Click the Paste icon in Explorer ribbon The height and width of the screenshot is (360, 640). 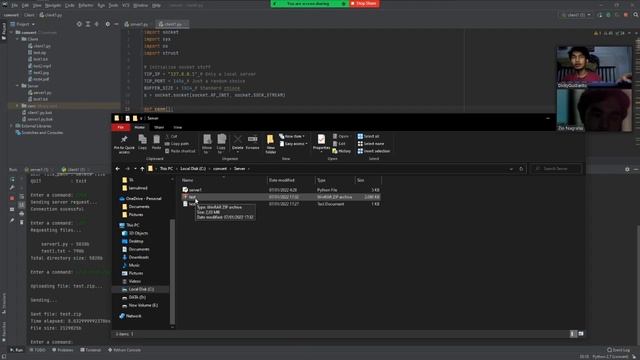[x=156, y=139]
